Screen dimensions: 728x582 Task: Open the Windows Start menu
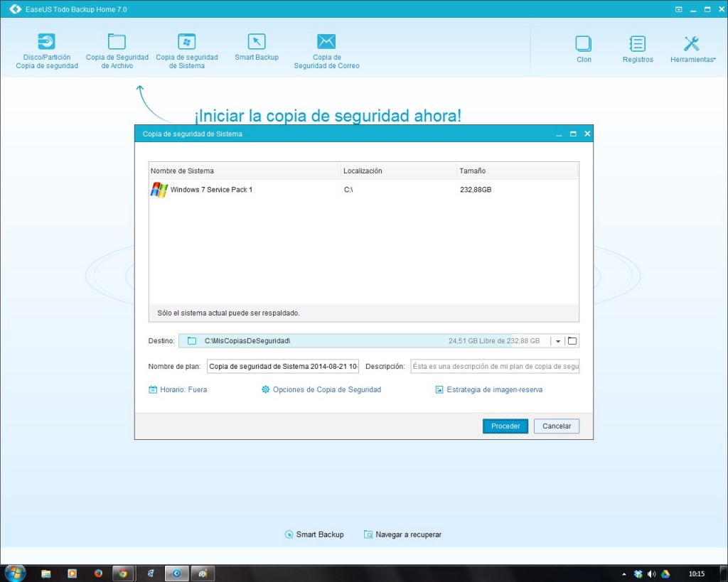click(14, 573)
